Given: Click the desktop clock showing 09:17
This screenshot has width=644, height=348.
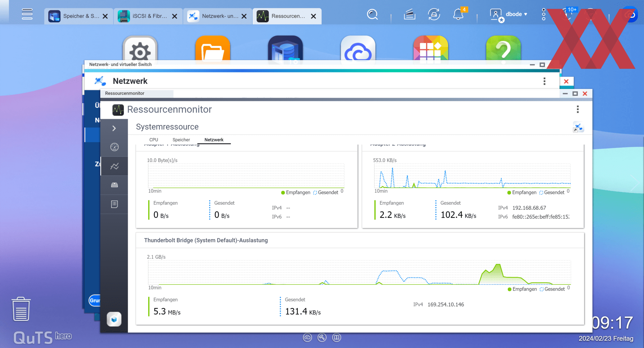Looking at the screenshot, I should click(612, 323).
